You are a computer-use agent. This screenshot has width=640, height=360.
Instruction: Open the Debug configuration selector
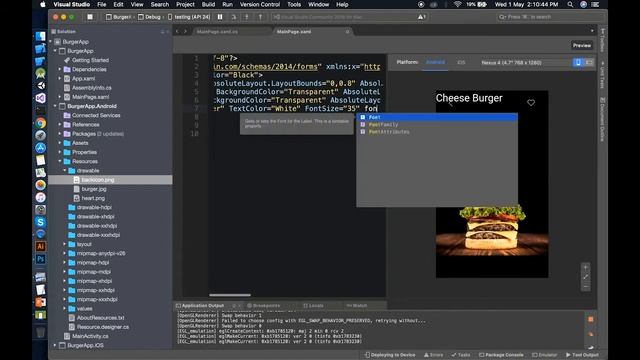click(149, 17)
